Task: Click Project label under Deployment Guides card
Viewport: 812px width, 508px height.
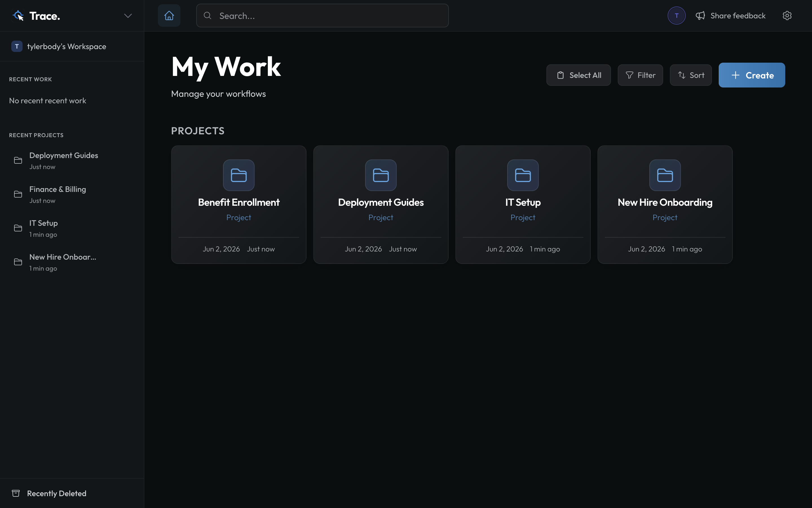Action: pyautogui.click(x=381, y=217)
